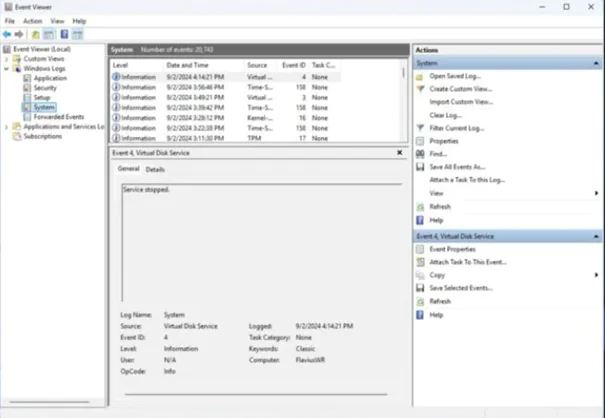The height and width of the screenshot is (418, 605).
Task: Expand Applications and Services Logs node
Action: [5, 127]
